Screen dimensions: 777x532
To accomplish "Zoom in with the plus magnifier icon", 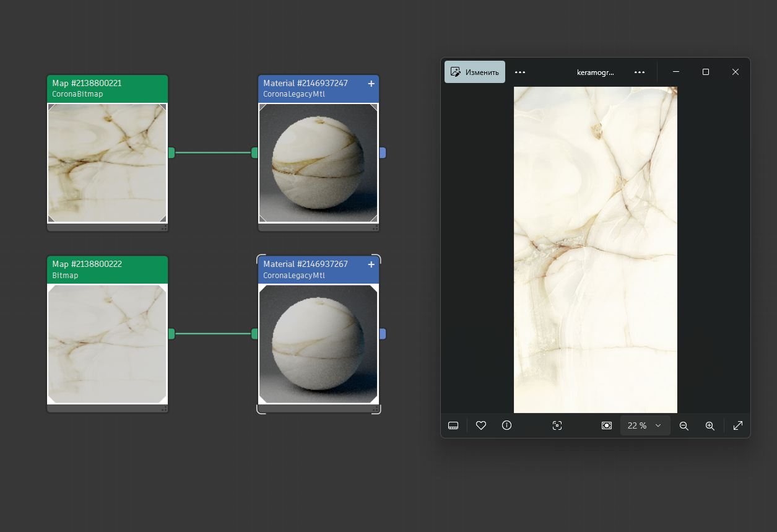I will [710, 425].
